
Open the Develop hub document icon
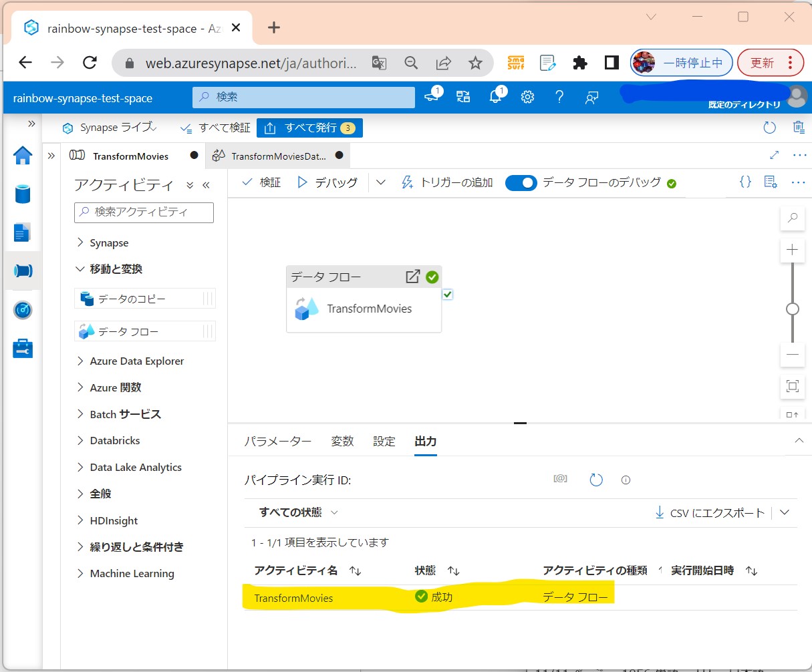click(x=23, y=233)
